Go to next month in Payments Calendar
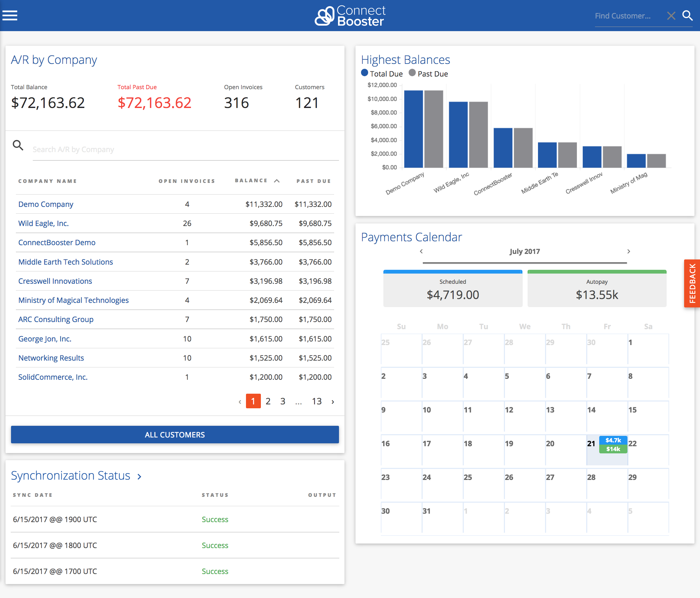 [628, 251]
